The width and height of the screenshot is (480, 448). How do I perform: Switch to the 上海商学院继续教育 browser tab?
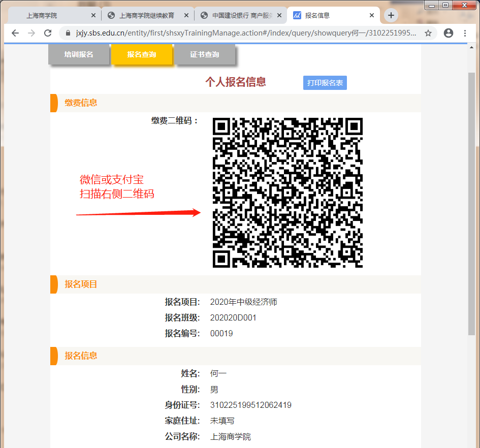[147, 15]
